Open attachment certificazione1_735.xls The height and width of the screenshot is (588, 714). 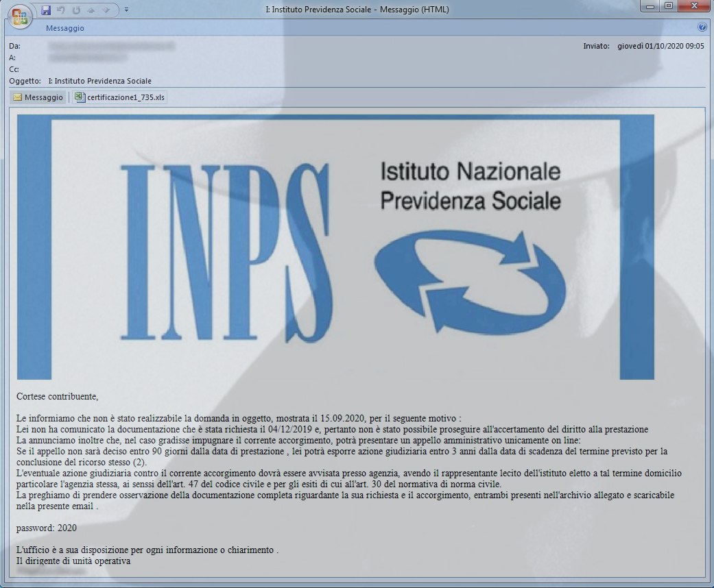[120, 97]
